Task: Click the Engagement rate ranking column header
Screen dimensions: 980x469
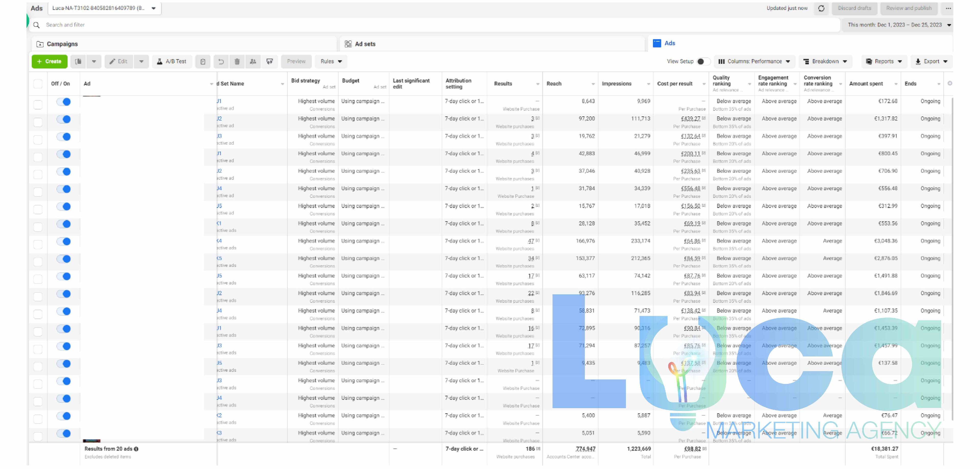Action: 777,84
